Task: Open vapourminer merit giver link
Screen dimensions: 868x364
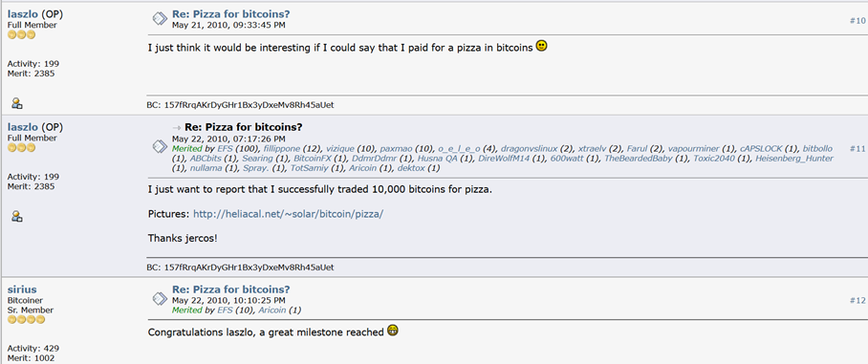Action: click(694, 149)
